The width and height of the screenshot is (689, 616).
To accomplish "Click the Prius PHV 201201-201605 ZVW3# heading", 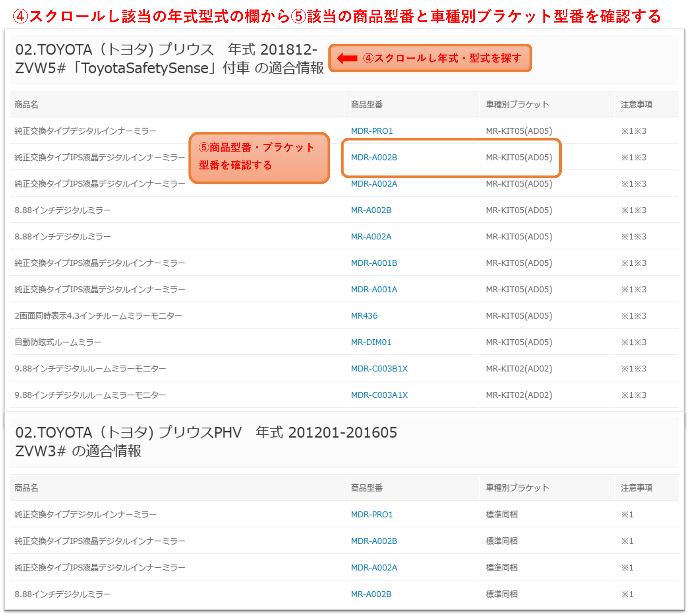I will [x=206, y=441].
